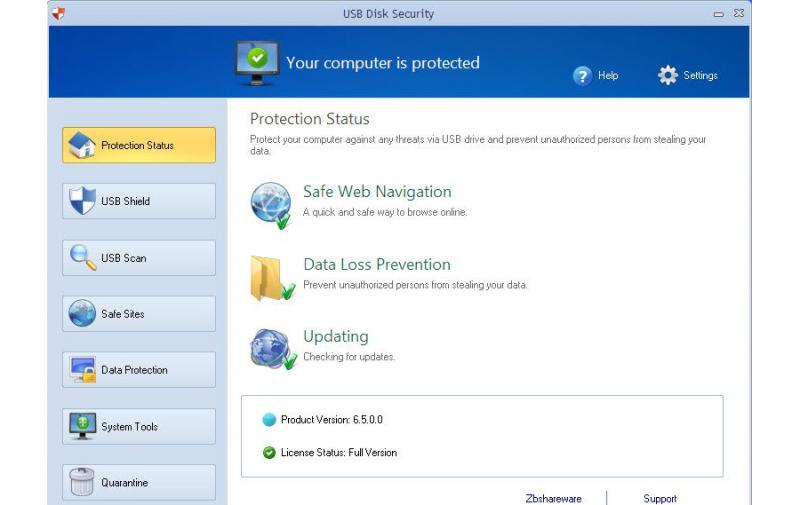Click 'Product Version: 6.5.0.0' text

(x=332, y=420)
